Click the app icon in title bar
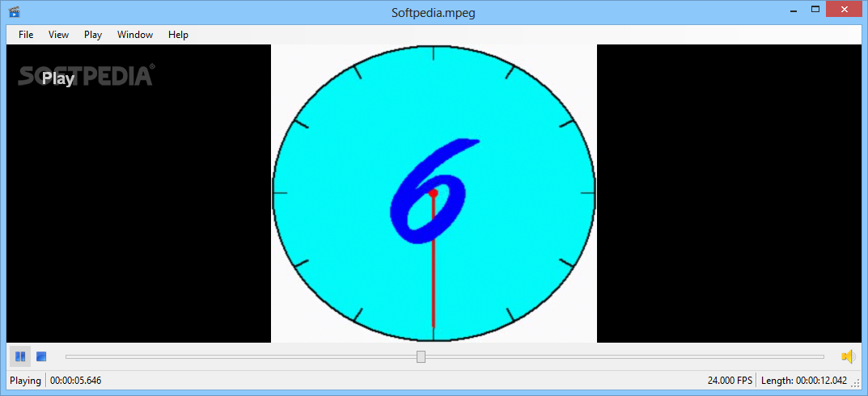The width and height of the screenshot is (868, 396). pos(15,11)
